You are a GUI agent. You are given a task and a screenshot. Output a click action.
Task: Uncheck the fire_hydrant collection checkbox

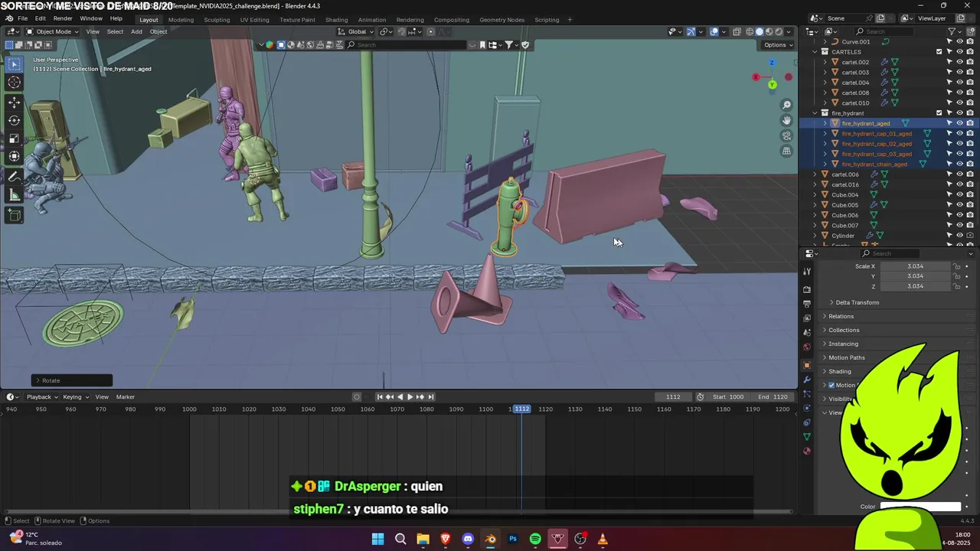point(939,113)
